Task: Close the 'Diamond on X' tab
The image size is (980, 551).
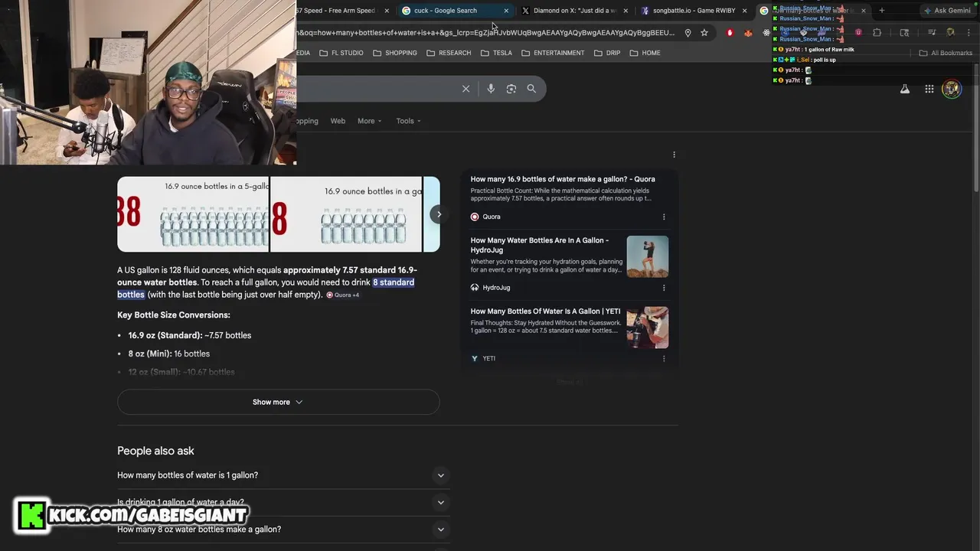Action: coord(626,11)
